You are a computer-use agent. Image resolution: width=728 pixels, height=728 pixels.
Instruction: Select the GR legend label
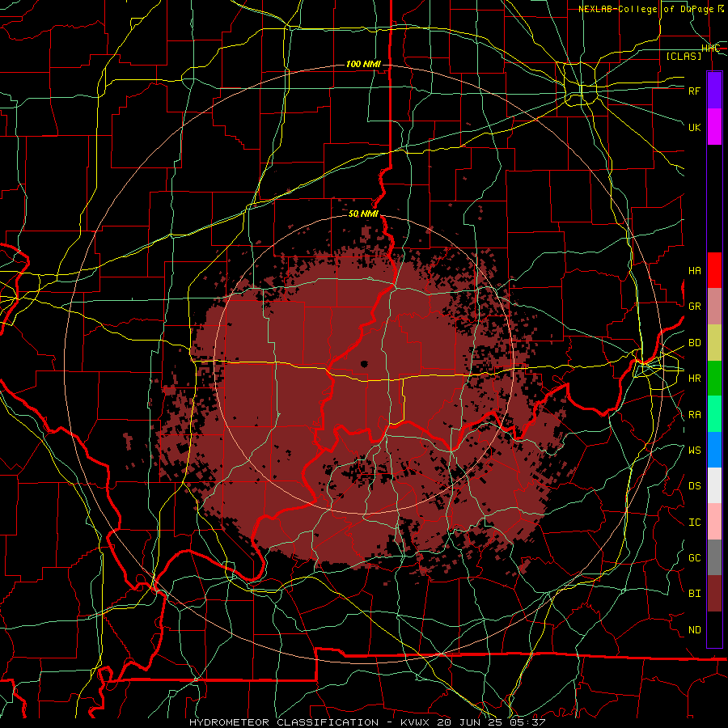694,307
